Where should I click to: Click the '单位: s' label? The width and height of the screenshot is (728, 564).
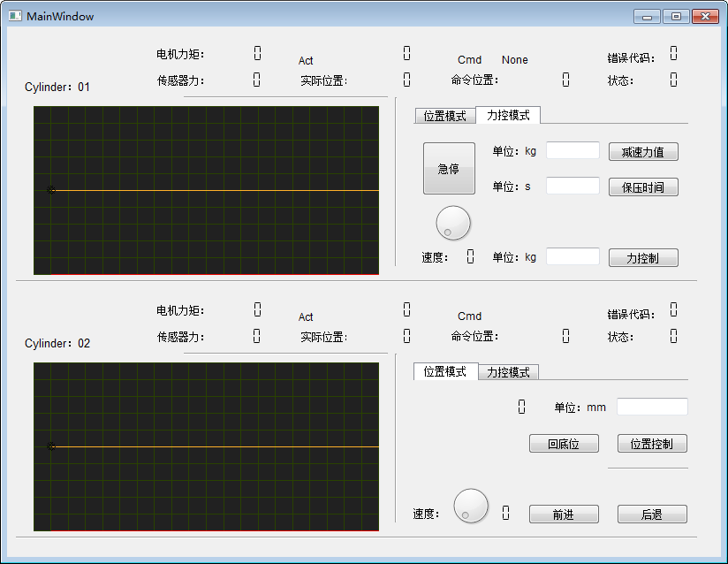512,187
